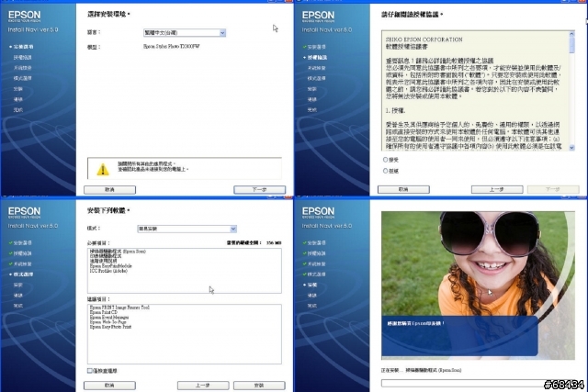Tick the checkbox below the optional software list
The height and width of the screenshot is (392, 588).
(90, 371)
